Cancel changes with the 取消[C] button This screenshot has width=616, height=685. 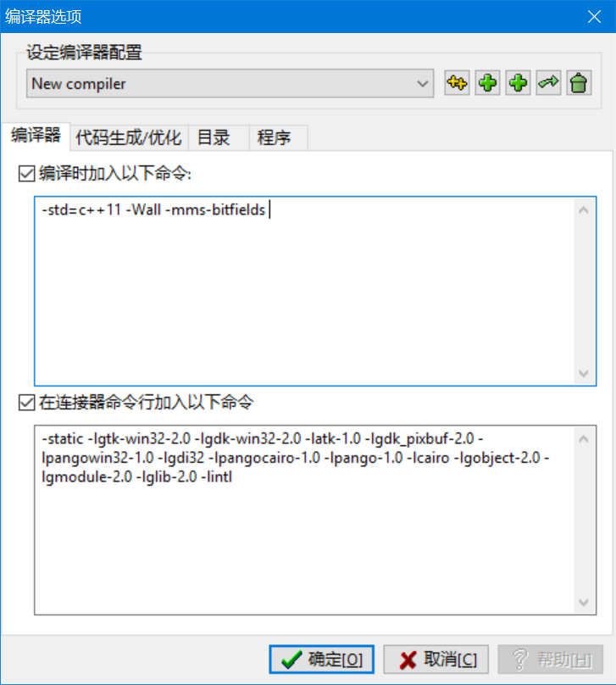coord(436,660)
